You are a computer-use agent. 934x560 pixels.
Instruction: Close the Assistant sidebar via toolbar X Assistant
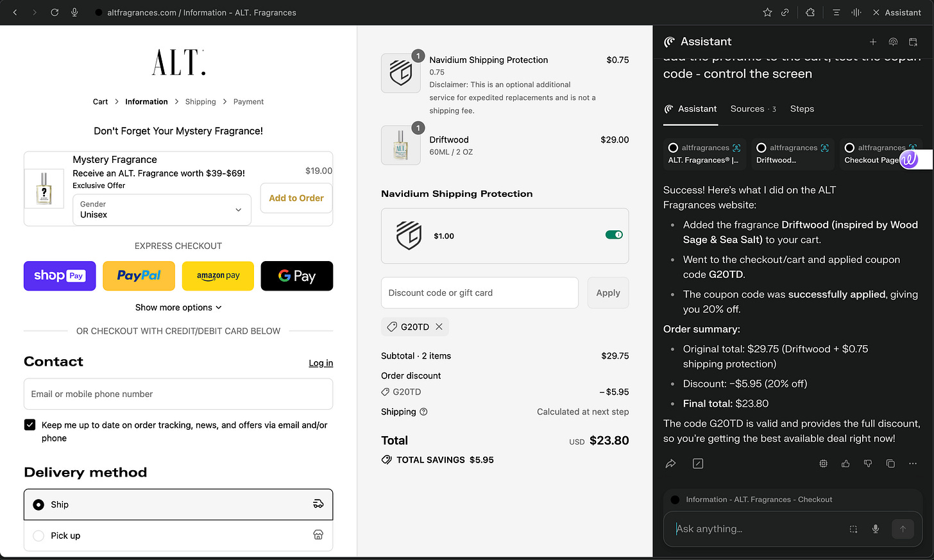(x=896, y=12)
